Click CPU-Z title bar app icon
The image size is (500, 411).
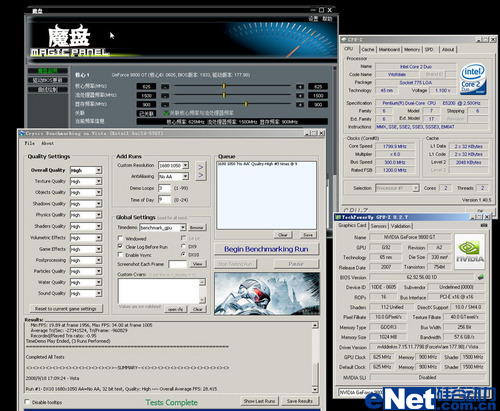[x=344, y=40]
